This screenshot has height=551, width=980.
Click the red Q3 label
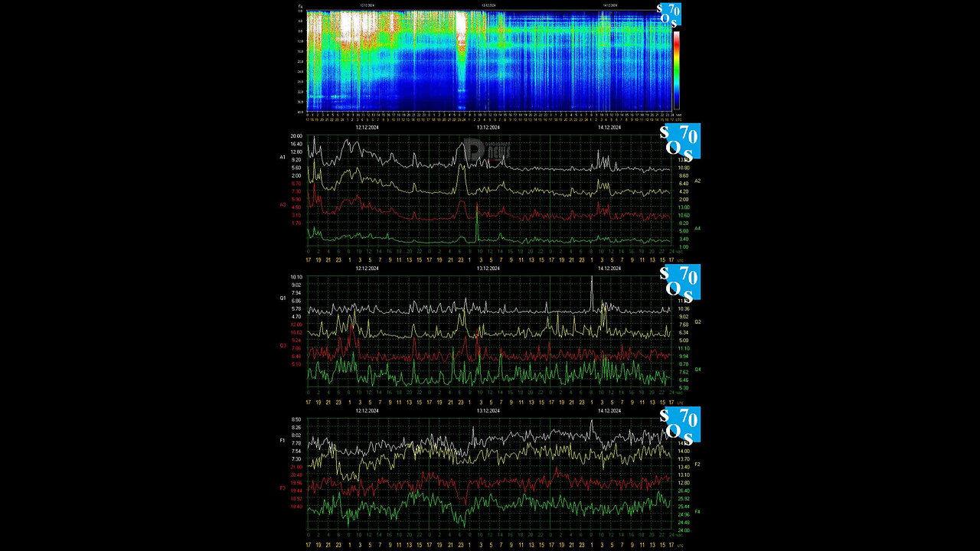(283, 345)
